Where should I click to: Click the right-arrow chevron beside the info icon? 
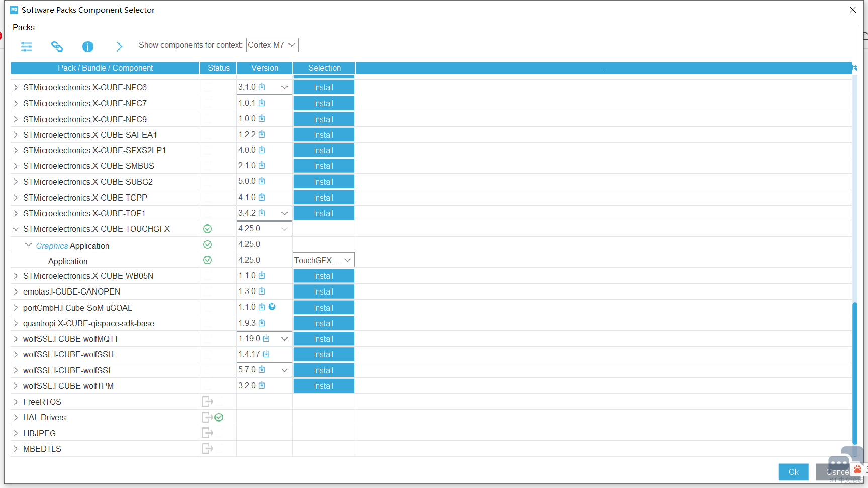119,47
